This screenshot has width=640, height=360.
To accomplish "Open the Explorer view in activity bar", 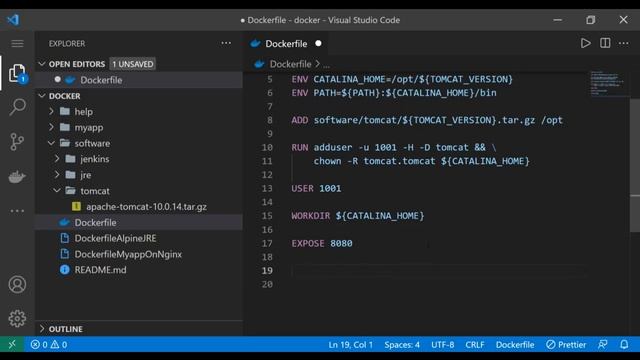I will tap(17, 73).
